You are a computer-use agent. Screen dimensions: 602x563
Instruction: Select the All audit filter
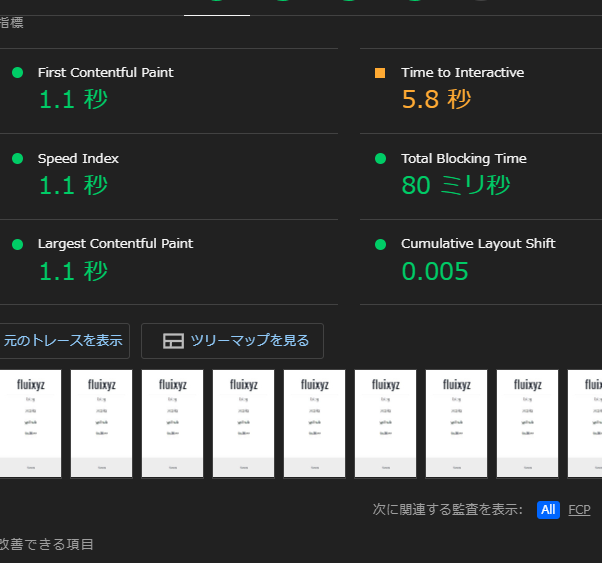point(547,510)
